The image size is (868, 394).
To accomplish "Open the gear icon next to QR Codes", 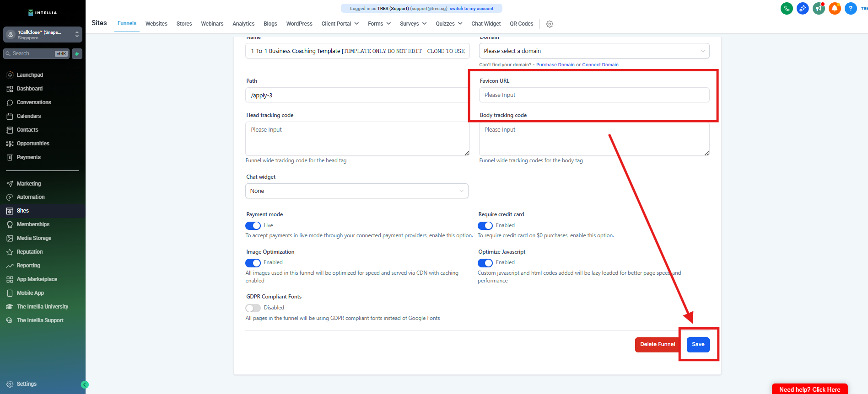I will (550, 24).
